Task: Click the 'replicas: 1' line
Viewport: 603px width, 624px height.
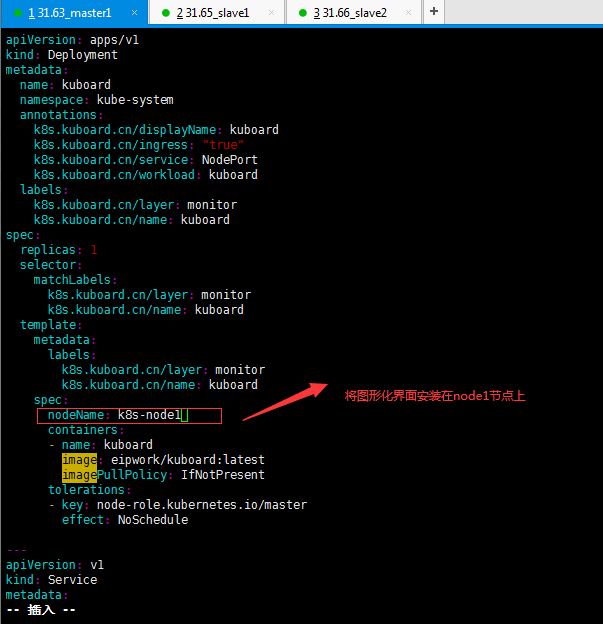Action: tap(59, 250)
